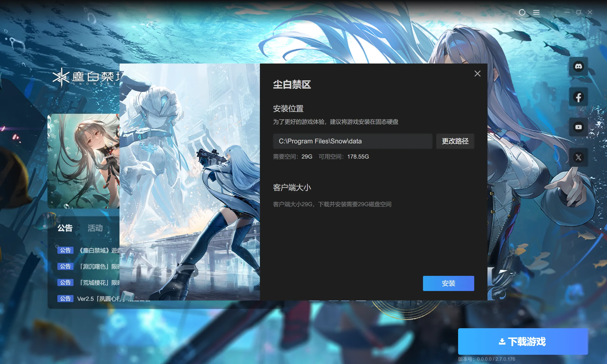Switch to the 活动 events tab
The width and height of the screenshot is (607, 364).
tap(95, 228)
